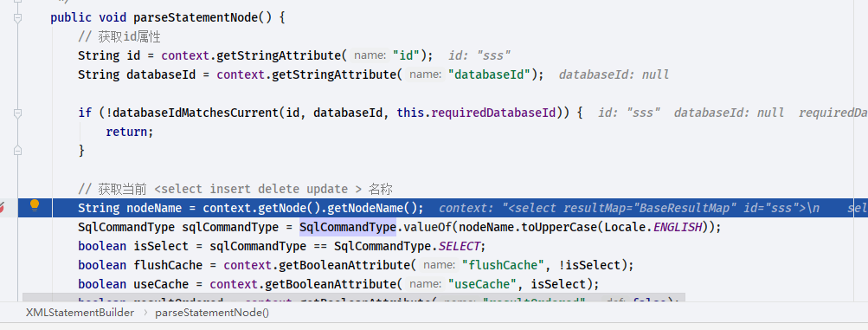Click the yellow lightbulb quick-fix icon
This screenshot has width=868, height=330.
tap(35, 206)
